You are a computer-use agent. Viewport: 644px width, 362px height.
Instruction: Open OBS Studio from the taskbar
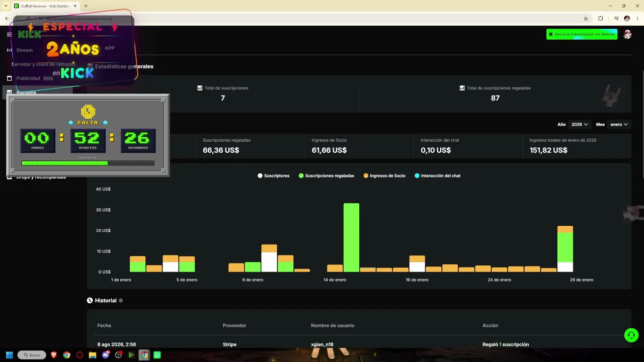click(119, 355)
